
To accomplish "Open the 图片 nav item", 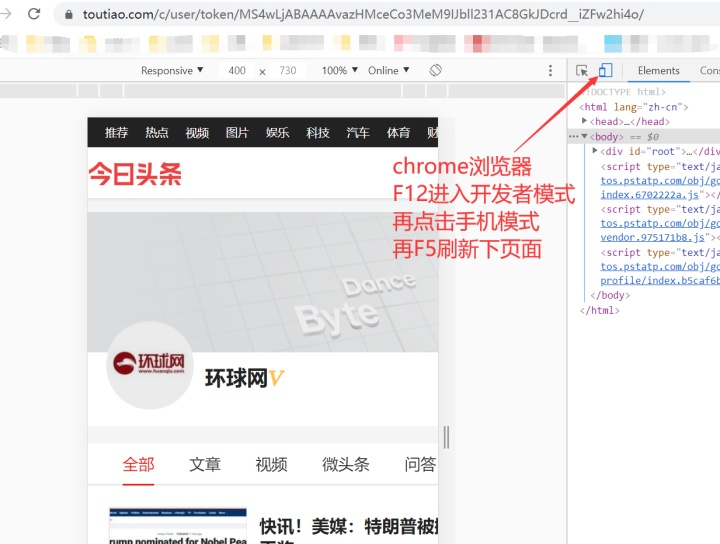I will pos(237,133).
